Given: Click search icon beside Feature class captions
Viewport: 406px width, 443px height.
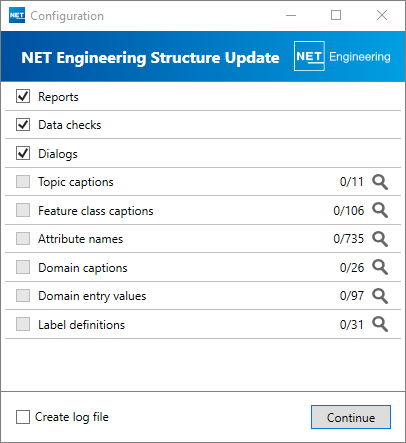Looking at the screenshot, I should [x=380, y=210].
